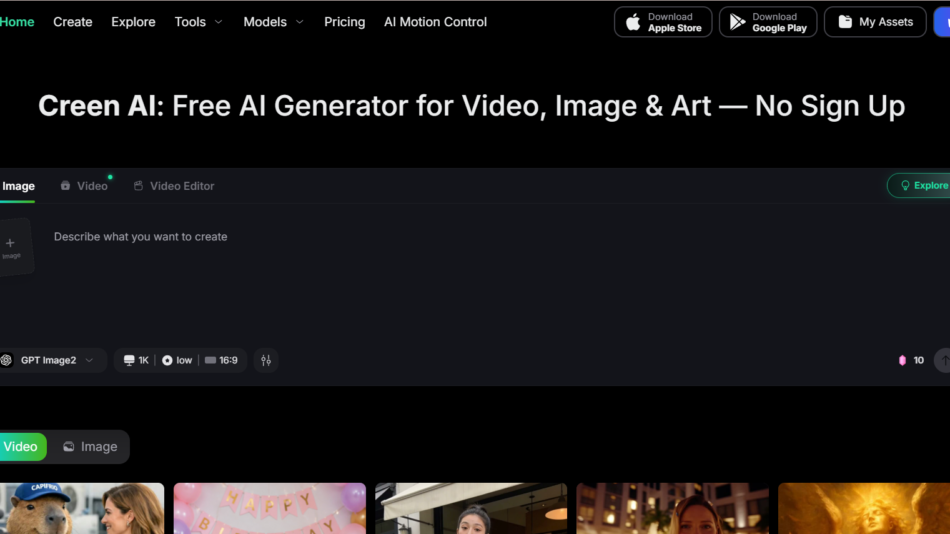The height and width of the screenshot is (534, 950).
Task: Open the night city woman thumbnail
Action: tap(673, 509)
